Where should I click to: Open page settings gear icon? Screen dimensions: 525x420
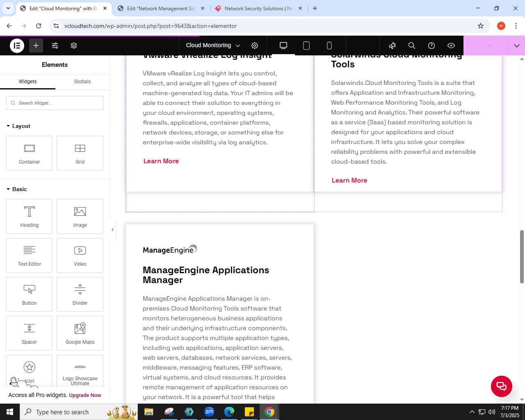pos(255,46)
